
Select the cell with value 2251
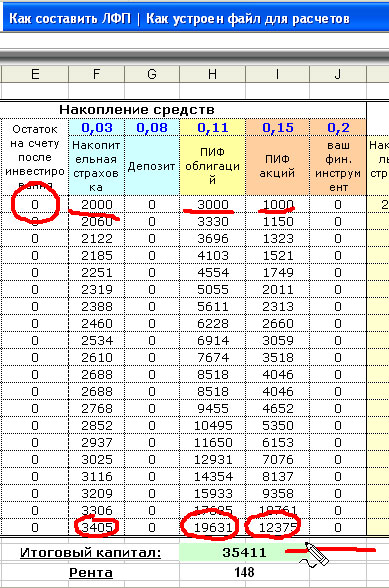(96, 273)
